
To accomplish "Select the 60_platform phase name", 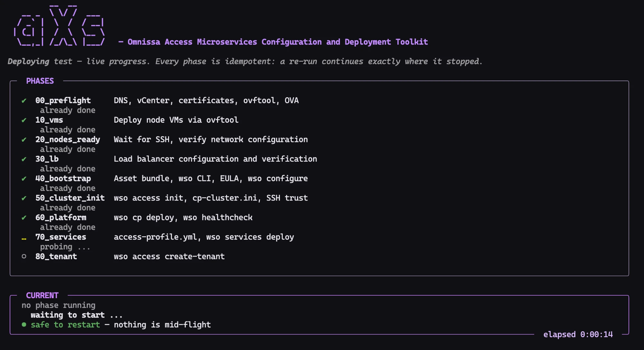I will point(61,218).
